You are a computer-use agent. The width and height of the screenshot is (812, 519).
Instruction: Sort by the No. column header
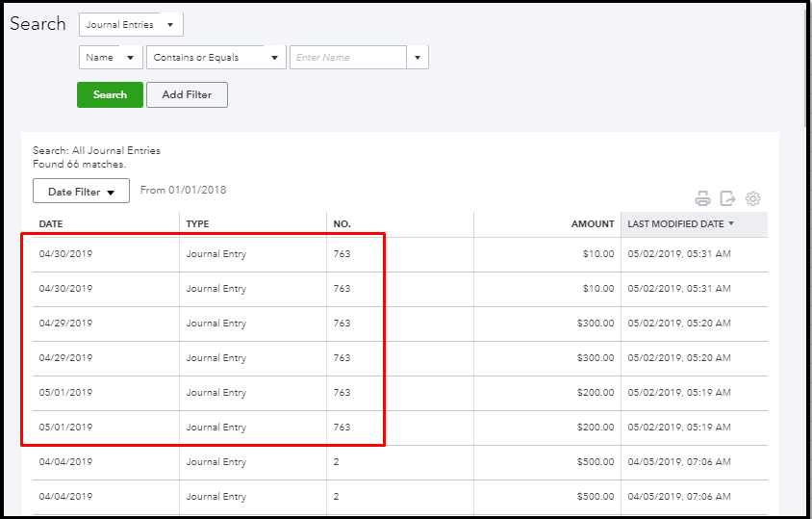(342, 224)
